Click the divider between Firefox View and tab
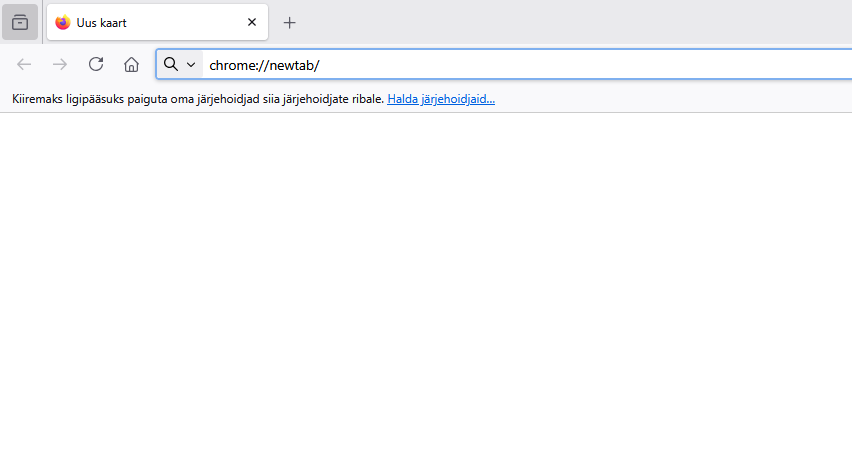 42,22
